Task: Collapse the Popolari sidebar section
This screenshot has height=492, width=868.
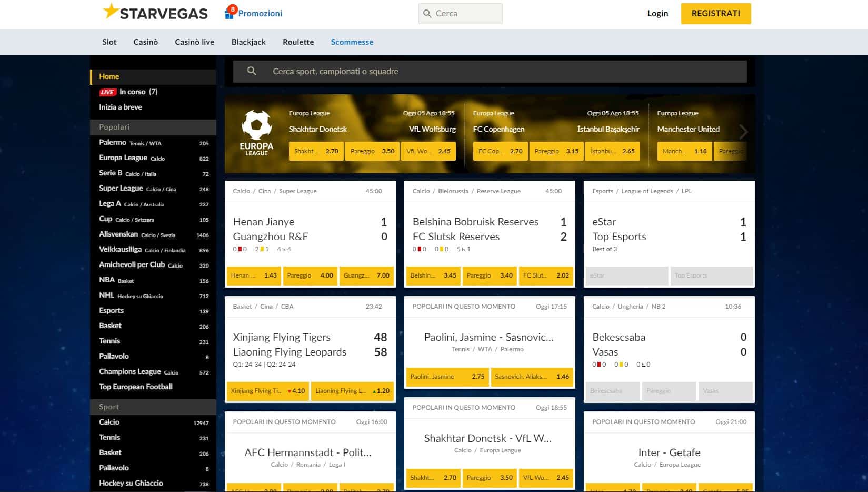Action: click(153, 127)
